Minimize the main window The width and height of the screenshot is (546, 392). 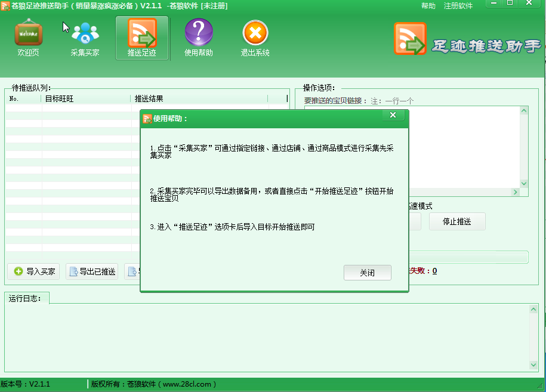click(x=493, y=3)
